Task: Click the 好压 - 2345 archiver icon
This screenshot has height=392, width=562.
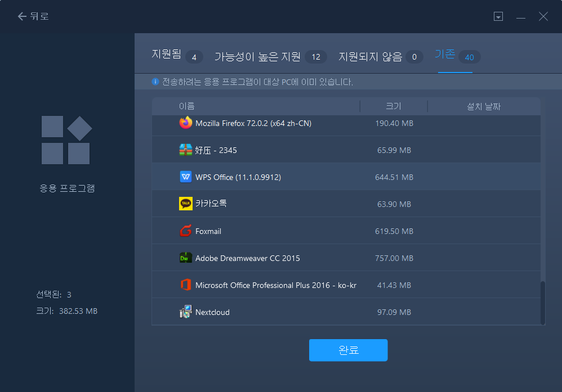Action: click(x=186, y=150)
